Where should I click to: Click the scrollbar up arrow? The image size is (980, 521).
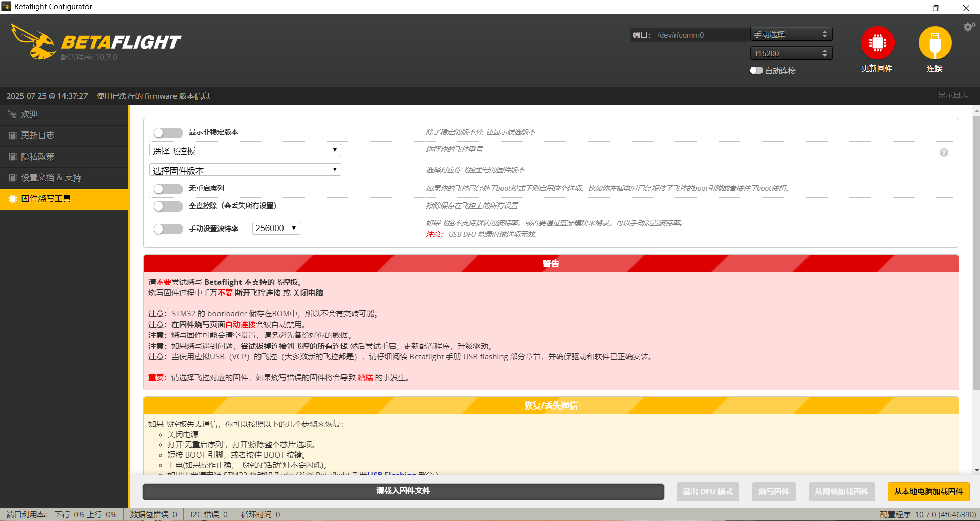(976, 110)
